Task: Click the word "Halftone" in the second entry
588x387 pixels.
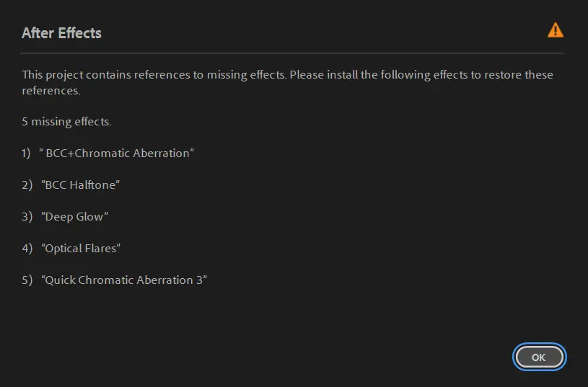Action: (92, 185)
